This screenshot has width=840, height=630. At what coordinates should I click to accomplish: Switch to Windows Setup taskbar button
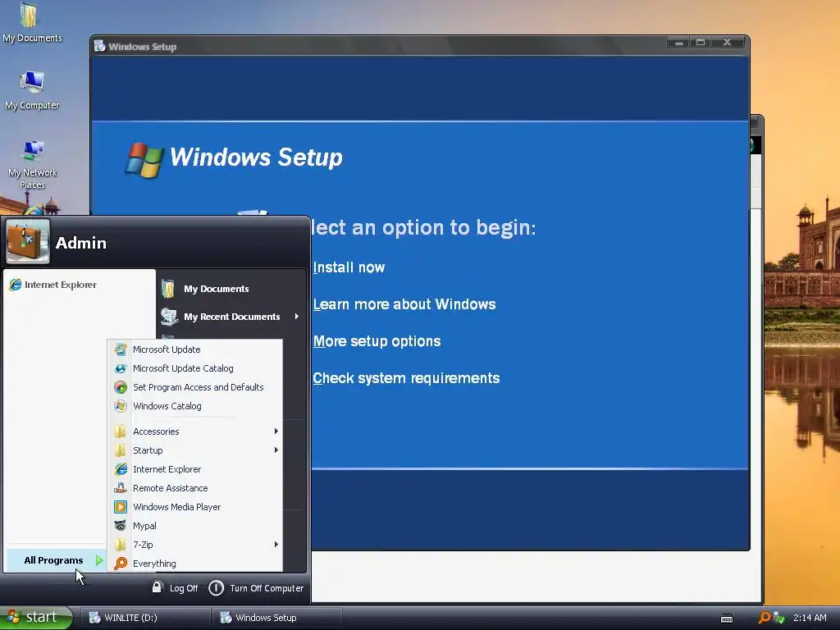(276, 618)
